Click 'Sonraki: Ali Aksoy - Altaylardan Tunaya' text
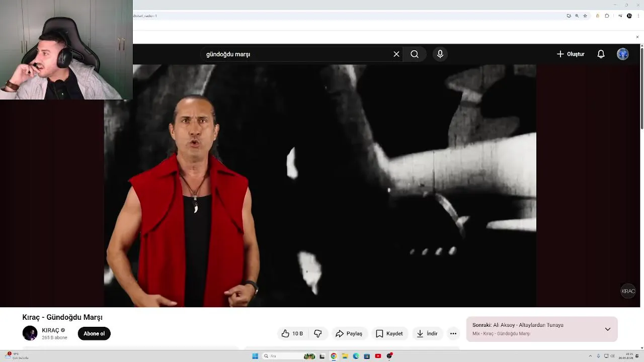This screenshot has width=644, height=362. (518, 325)
